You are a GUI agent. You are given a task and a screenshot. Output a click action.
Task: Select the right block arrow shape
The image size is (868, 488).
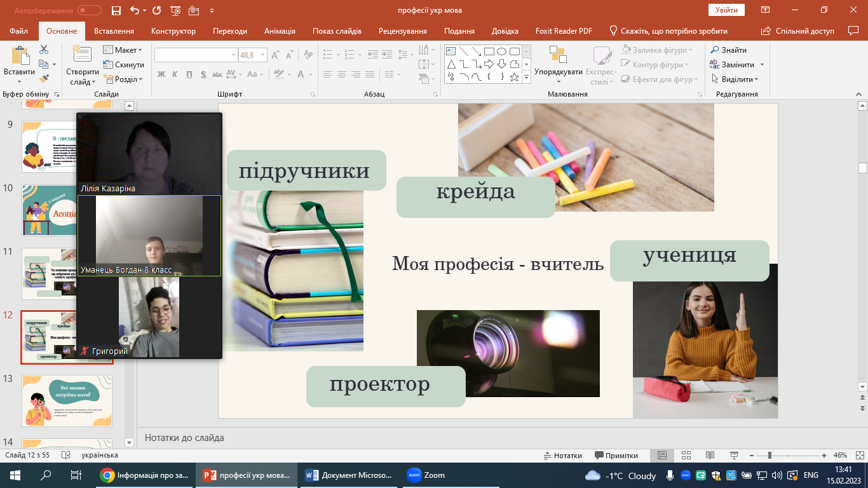tap(489, 64)
